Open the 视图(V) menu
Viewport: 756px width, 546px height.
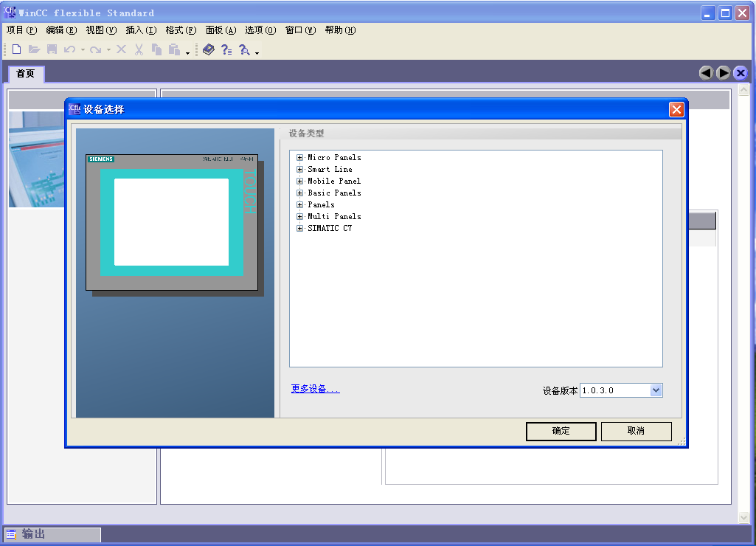coord(101,30)
